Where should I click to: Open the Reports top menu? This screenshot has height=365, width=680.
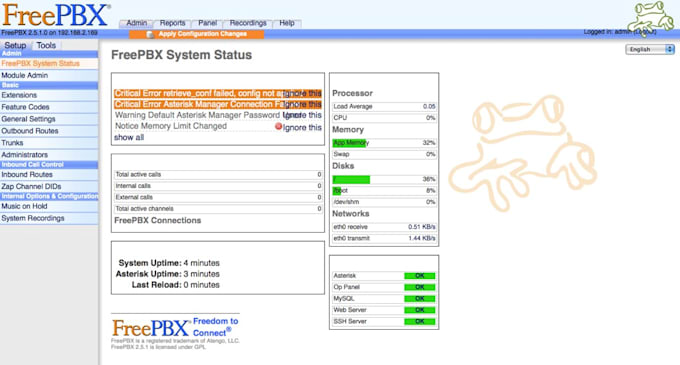click(x=172, y=23)
